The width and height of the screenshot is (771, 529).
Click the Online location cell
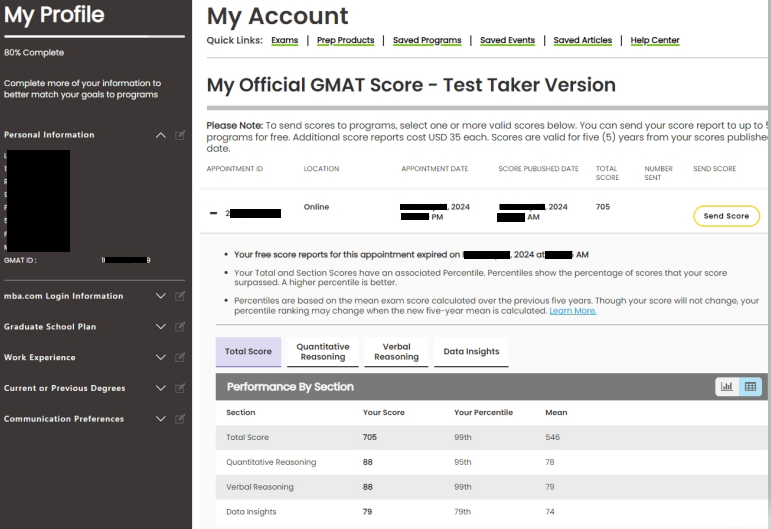click(x=316, y=207)
